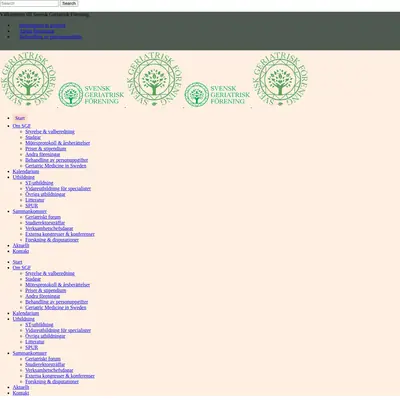Open Geriatriskt forum in the lower menu
This screenshot has width=400, height=400.
click(43, 359)
